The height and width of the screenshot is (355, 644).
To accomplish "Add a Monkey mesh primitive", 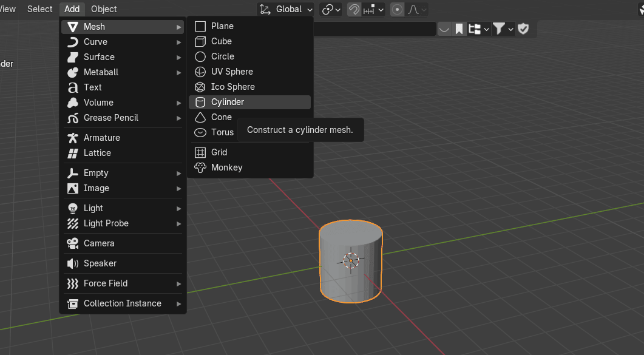I will [226, 167].
